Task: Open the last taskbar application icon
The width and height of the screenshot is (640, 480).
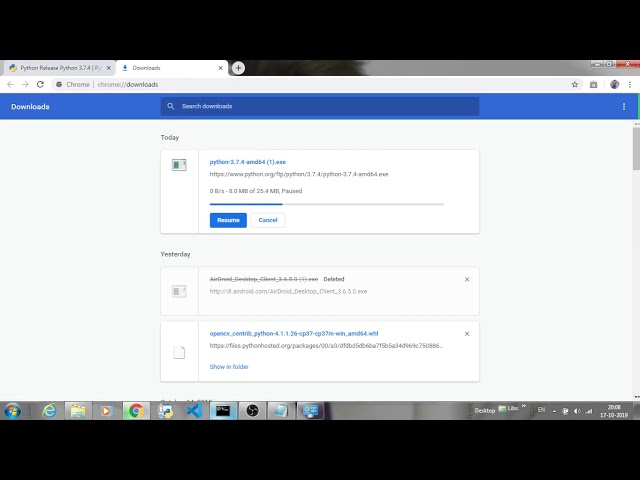Action: coord(310,411)
